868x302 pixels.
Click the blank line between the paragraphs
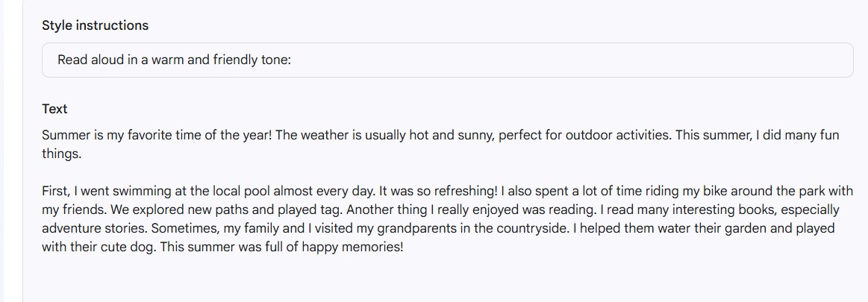(x=299, y=173)
